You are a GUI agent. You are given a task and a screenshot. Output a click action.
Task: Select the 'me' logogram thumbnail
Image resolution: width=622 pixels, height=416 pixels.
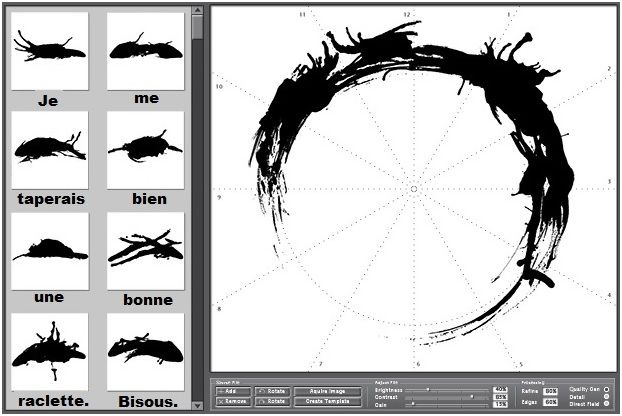point(146,51)
